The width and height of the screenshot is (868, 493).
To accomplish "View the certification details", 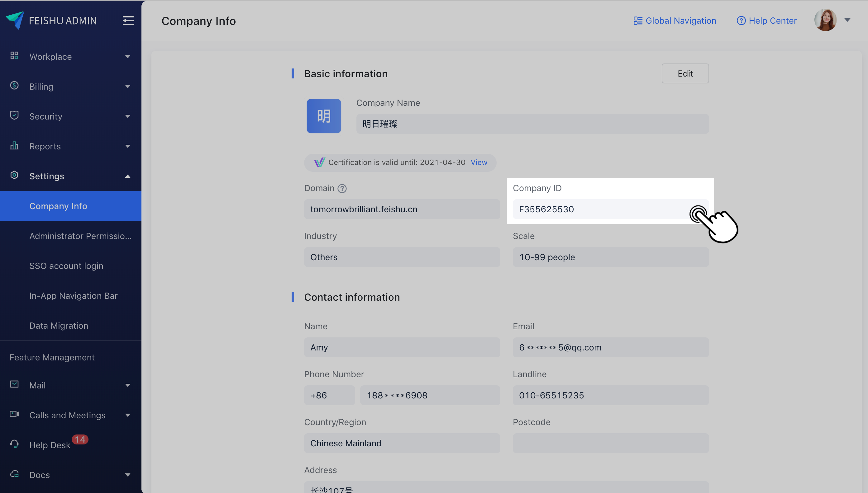I will point(479,162).
